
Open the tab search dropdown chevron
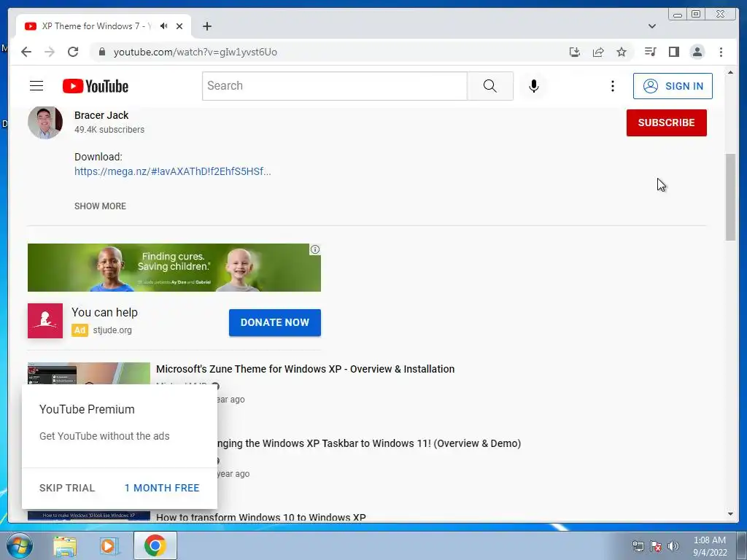tap(651, 26)
